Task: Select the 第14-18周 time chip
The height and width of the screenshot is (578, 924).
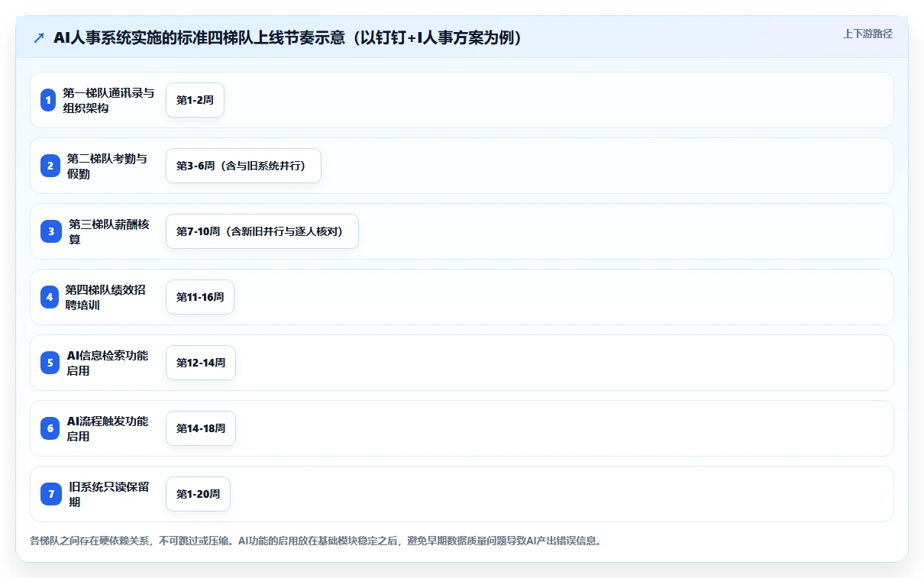Action: 201,428
